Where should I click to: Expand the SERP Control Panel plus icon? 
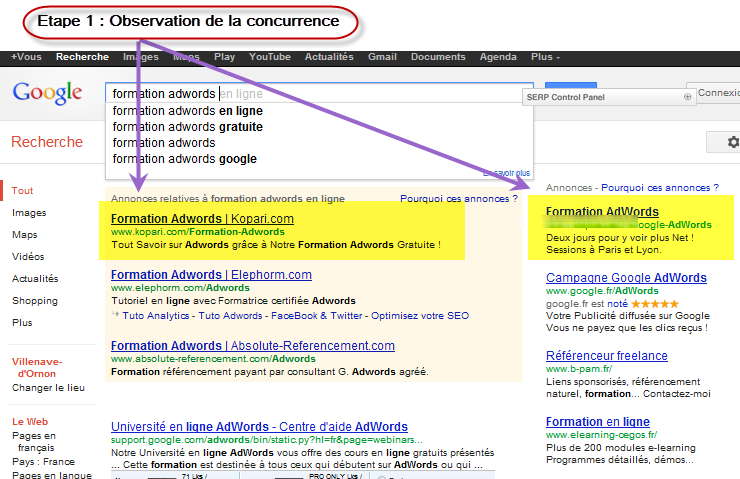click(x=687, y=97)
